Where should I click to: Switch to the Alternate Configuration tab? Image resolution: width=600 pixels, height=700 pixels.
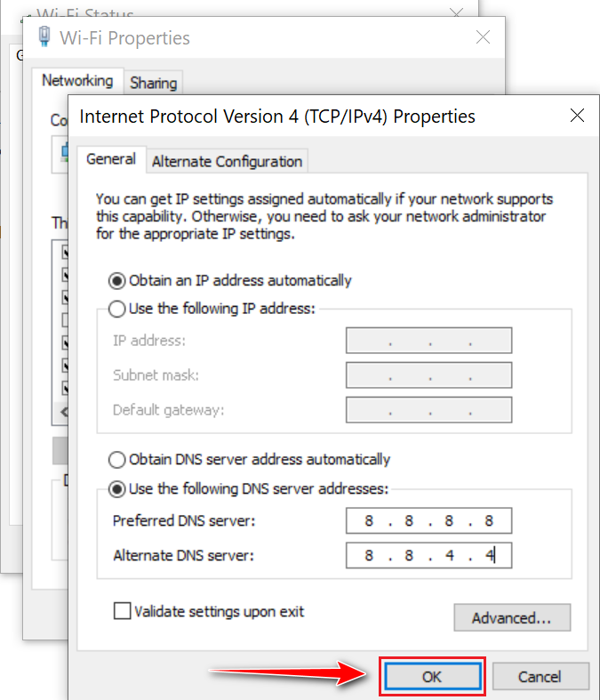click(x=227, y=162)
